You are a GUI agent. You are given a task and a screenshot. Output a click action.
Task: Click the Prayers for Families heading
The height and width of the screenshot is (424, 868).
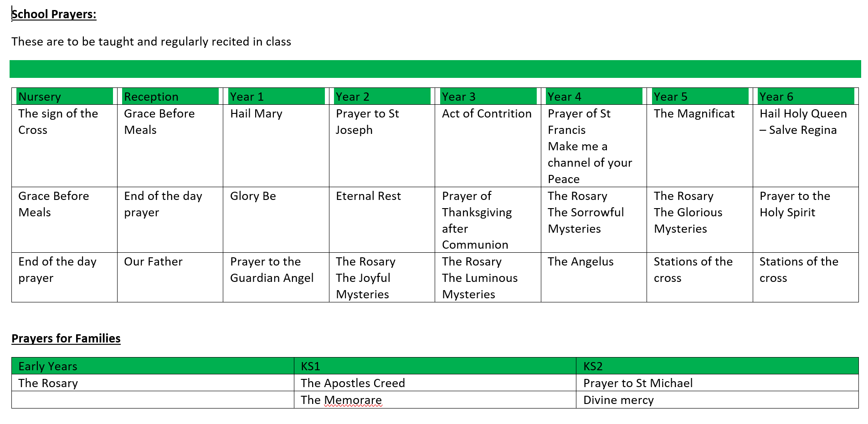pyautogui.click(x=66, y=338)
